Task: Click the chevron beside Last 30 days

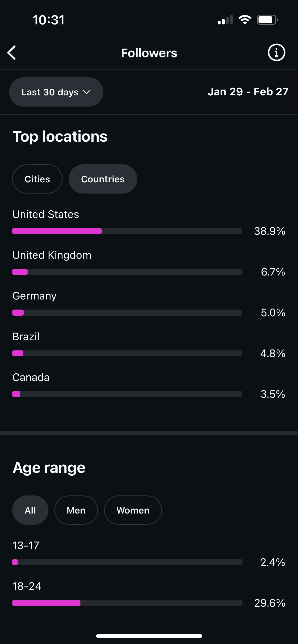Action: point(87,92)
